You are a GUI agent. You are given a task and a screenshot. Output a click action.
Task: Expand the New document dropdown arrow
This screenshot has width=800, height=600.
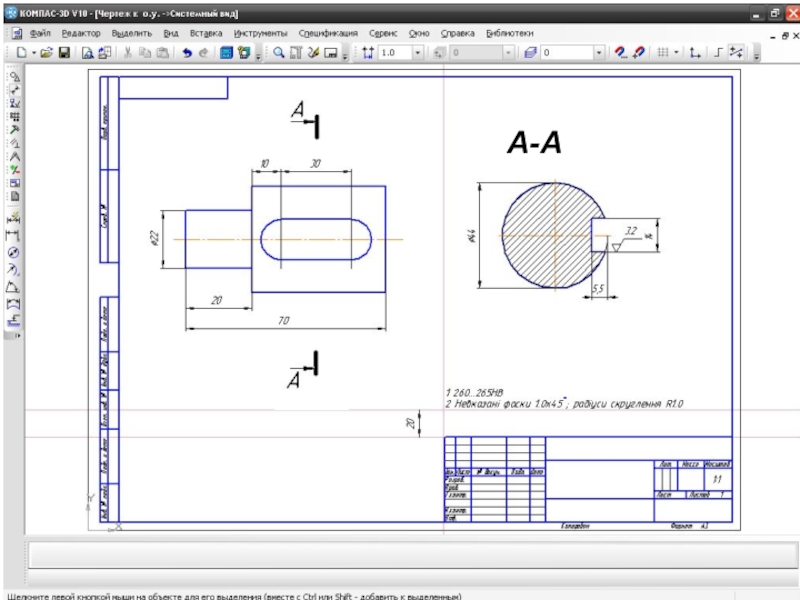click(32, 52)
